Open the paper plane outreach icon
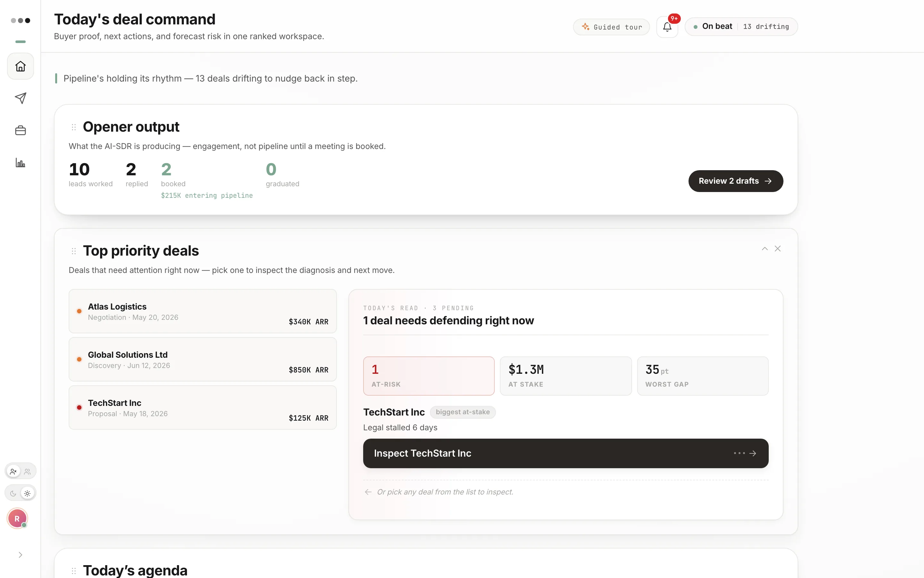Screen dimensions: 924x578 pyautogui.click(x=20, y=98)
